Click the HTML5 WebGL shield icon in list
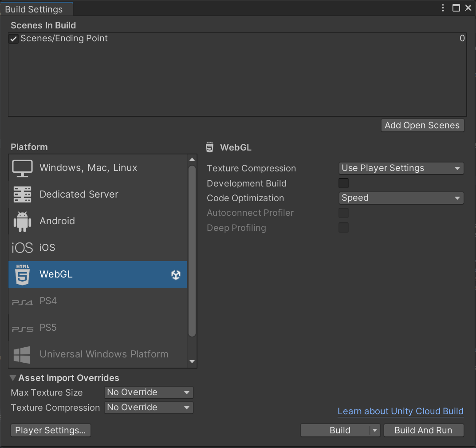Image resolution: width=476 pixels, height=448 pixels. tap(23, 274)
